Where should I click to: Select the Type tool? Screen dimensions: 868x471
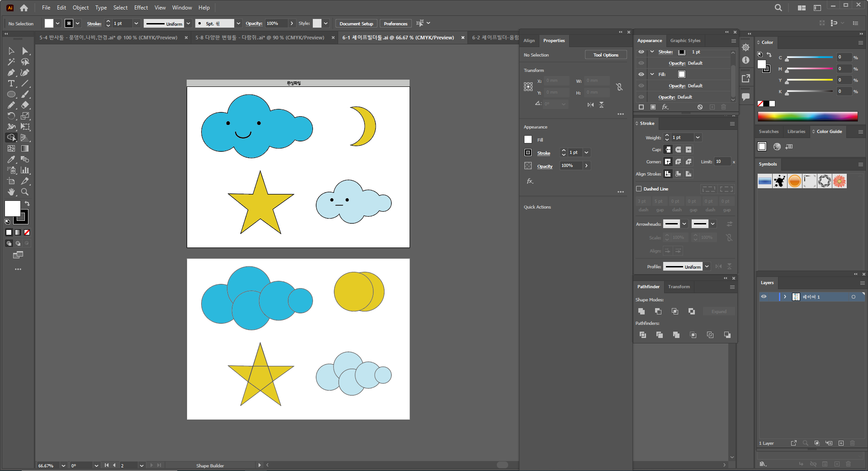tap(11, 84)
